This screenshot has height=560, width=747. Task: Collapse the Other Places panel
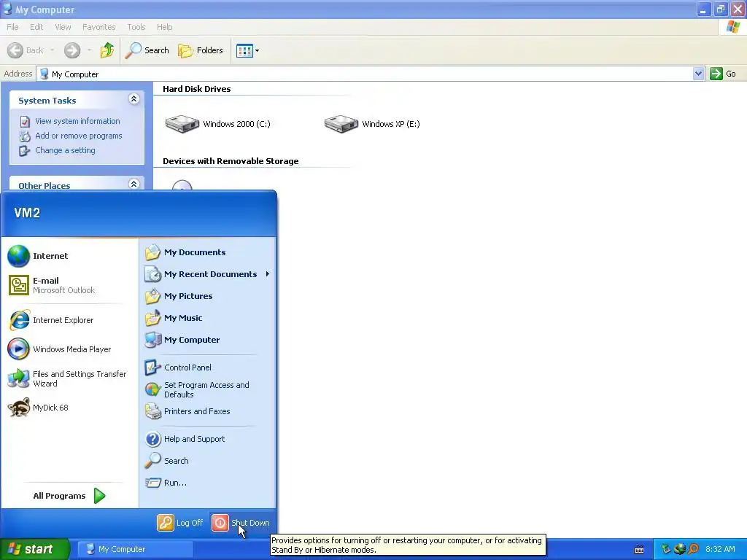click(x=134, y=184)
